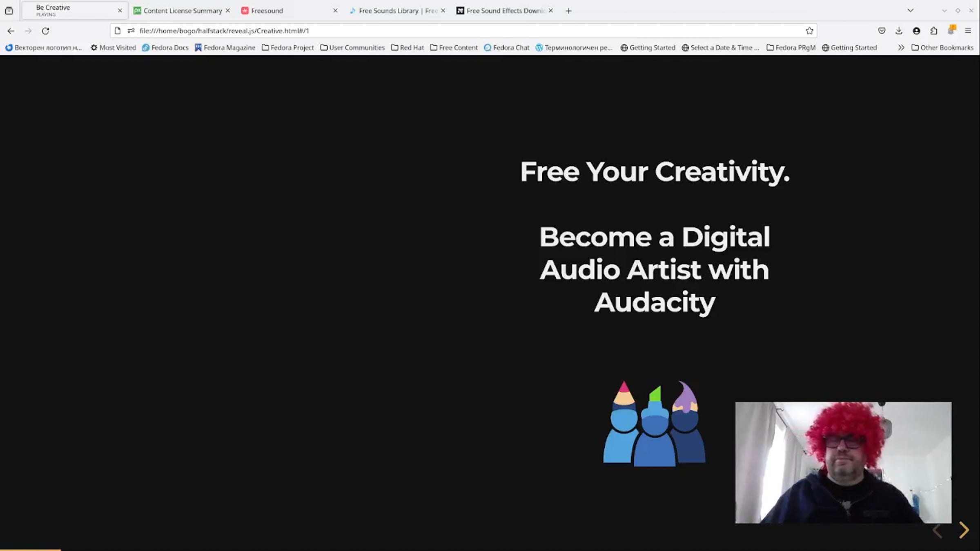The height and width of the screenshot is (551, 980).
Task: Open the Firefox View icon at top-left
Action: click(9, 11)
